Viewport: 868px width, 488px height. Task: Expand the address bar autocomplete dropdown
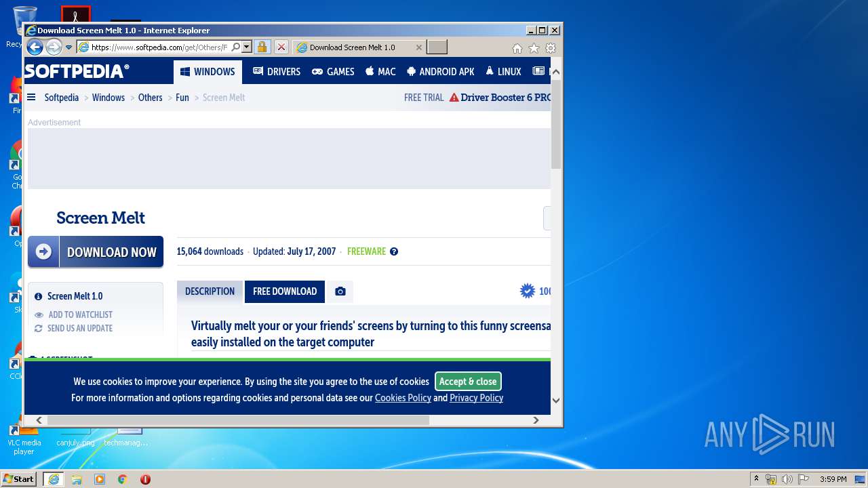click(x=247, y=47)
